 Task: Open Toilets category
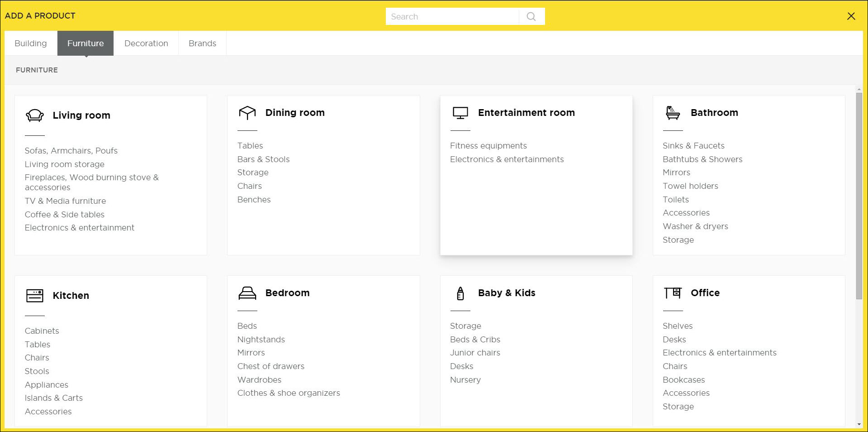point(676,200)
